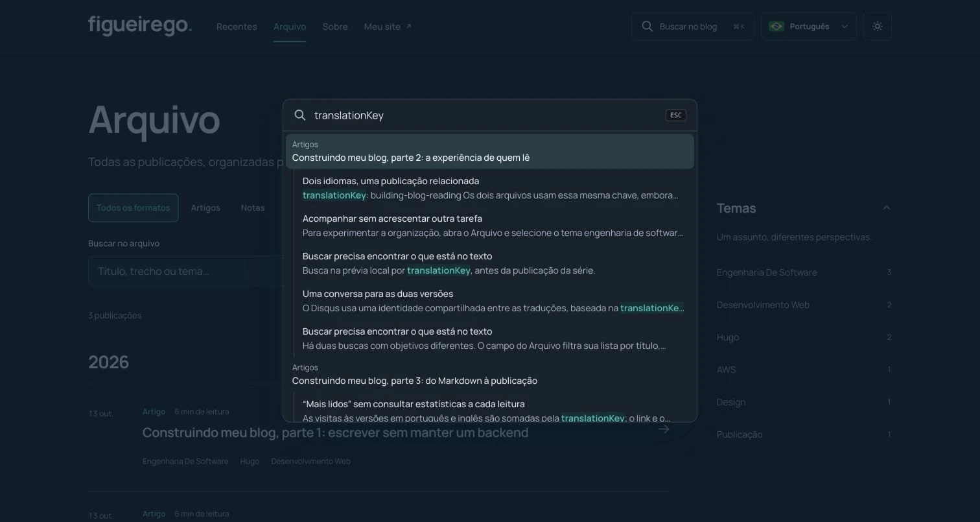
Task: Open the Recentes nav item
Action: (x=237, y=27)
